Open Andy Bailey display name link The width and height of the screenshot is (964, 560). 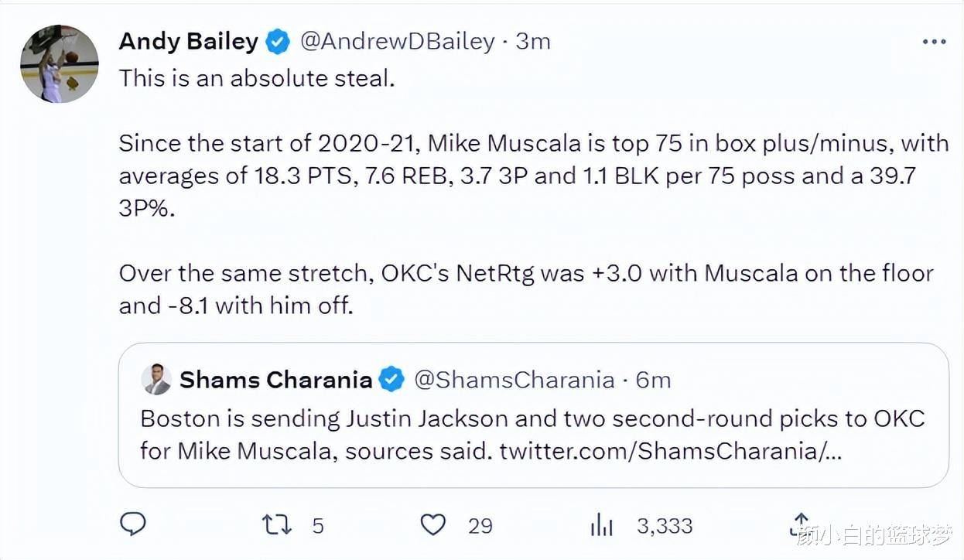click(x=188, y=41)
